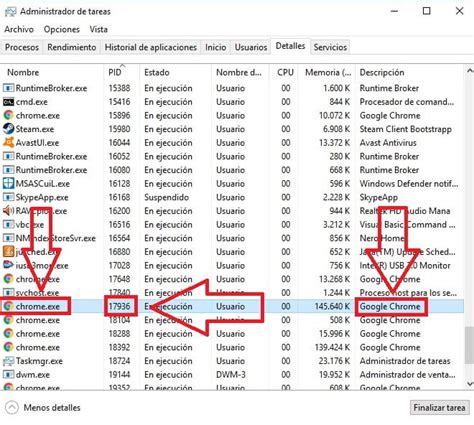This screenshot has width=474, height=425.
Task: Click the Chrome icon on PID 18288 row
Action: [x=8, y=334]
